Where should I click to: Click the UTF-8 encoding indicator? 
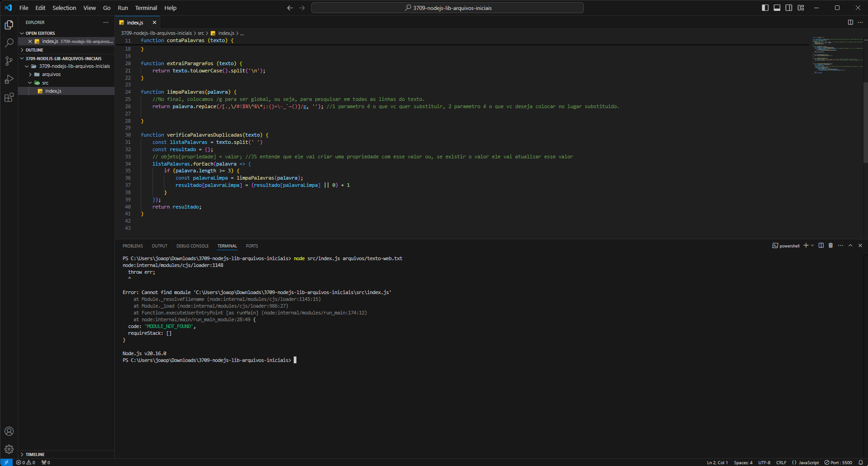click(x=764, y=462)
